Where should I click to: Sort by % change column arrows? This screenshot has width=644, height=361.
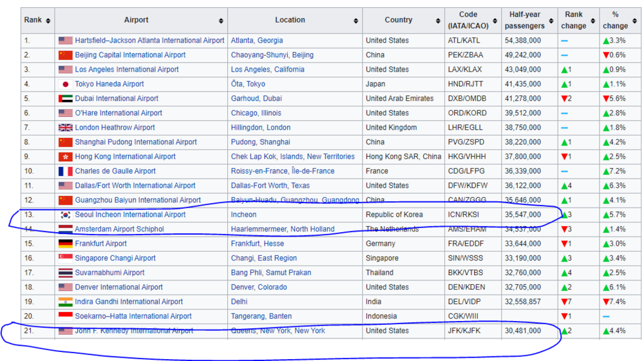pyautogui.click(x=634, y=21)
